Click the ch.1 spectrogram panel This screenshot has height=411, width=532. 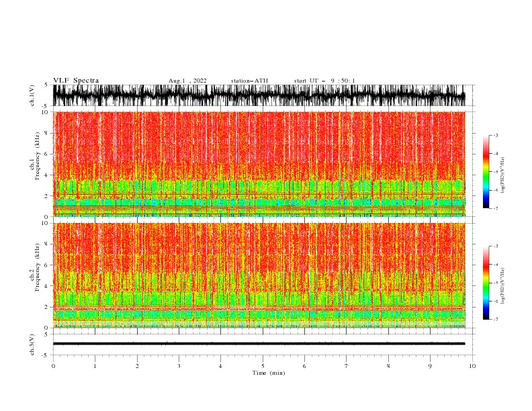pos(259,164)
